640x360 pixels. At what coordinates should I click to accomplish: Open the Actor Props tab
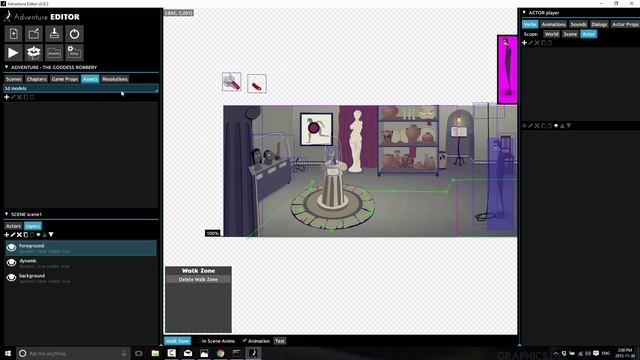tap(625, 24)
